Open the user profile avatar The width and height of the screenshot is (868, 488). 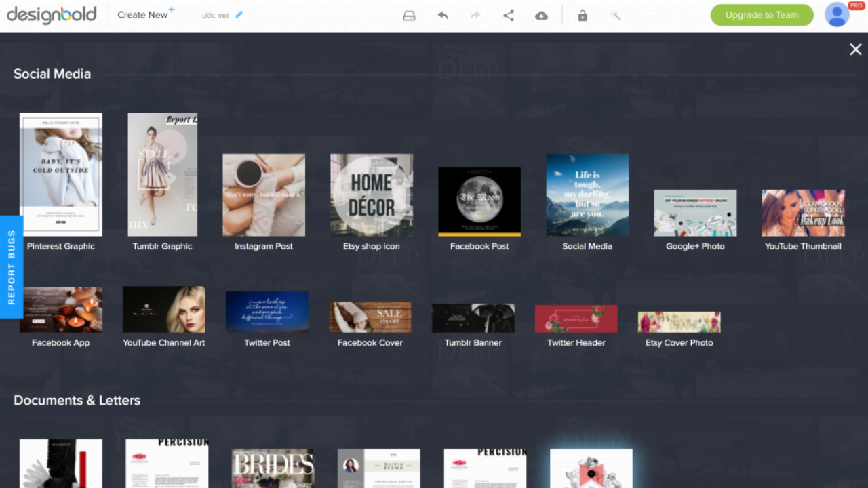click(x=837, y=15)
